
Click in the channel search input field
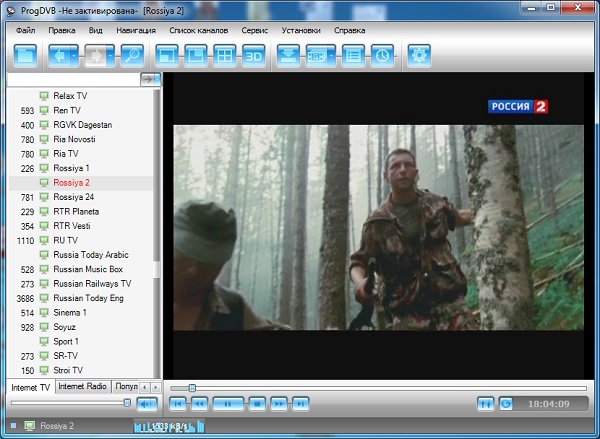point(72,78)
